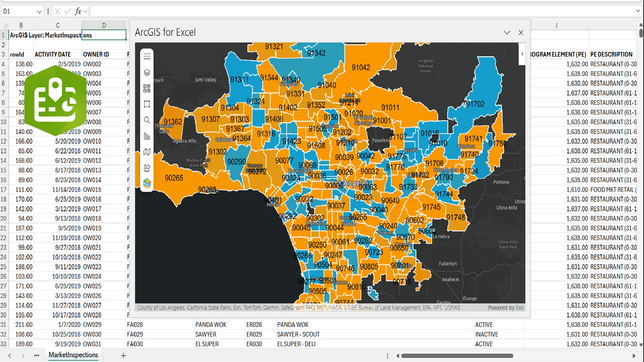
Task: Switch to the MarketInspections sheet tab
Action: (x=73, y=355)
